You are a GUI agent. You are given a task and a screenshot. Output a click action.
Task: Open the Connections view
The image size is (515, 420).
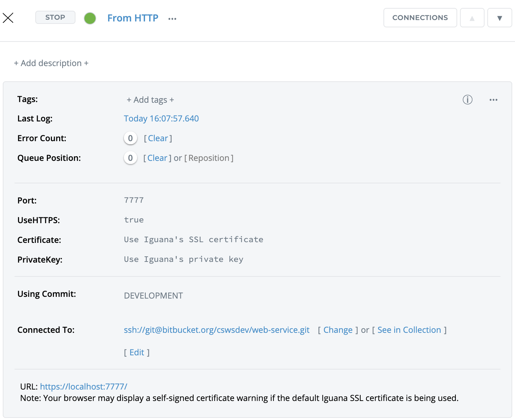(420, 18)
